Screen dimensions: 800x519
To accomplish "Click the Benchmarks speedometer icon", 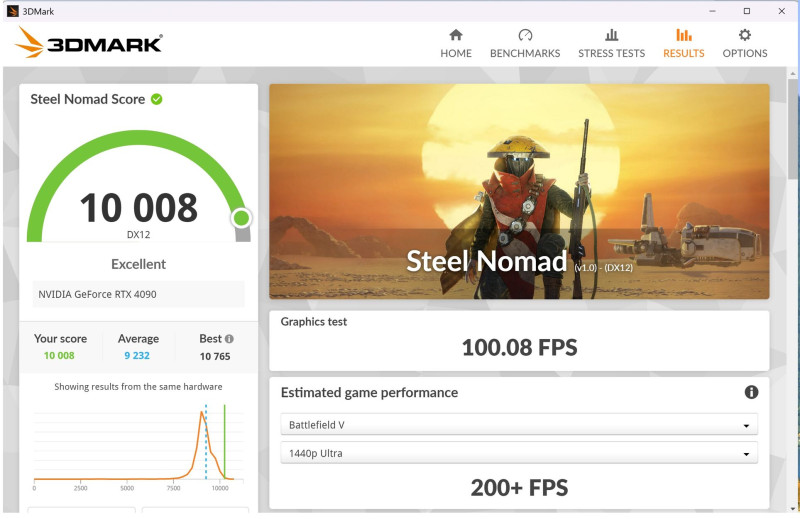I will click(x=525, y=35).
